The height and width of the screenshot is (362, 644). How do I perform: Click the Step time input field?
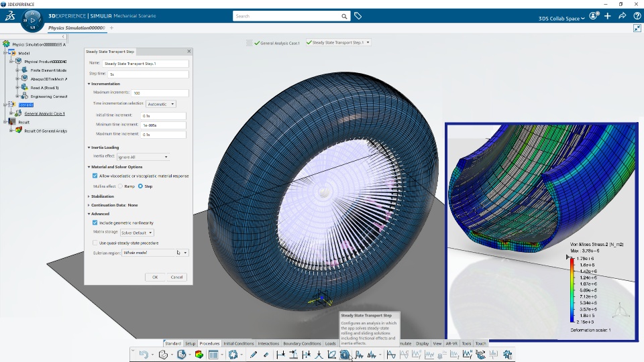pyautogui.click(x=148, y=74)
